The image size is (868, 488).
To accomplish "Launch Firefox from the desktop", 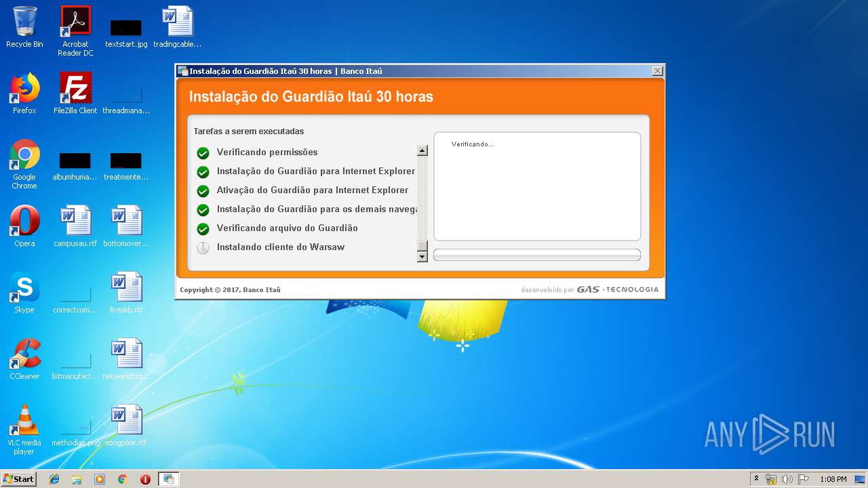I will pyautogui.click(x=24, y=94).
